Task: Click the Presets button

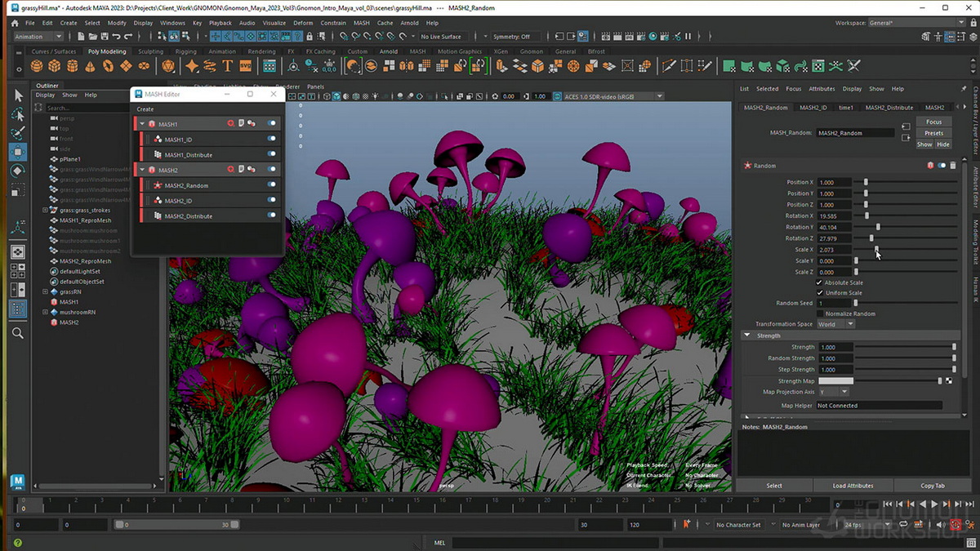Action: (x=933, y=133)
